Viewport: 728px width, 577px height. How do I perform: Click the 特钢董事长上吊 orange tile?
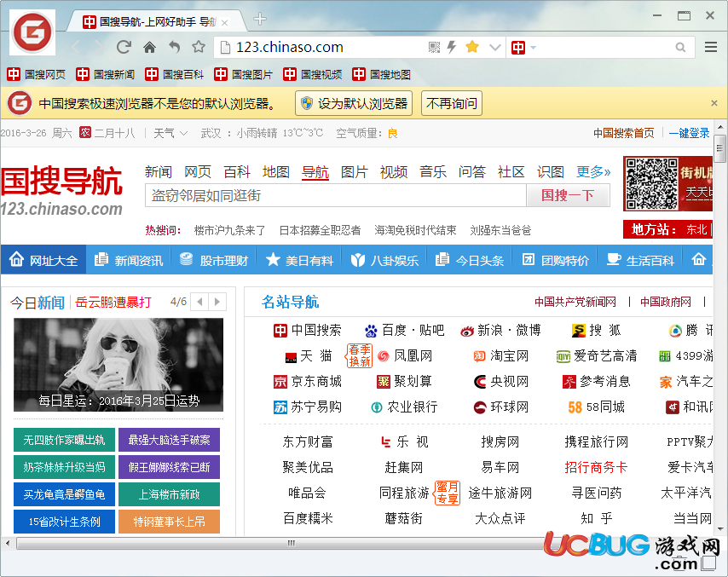coord(169,522)
